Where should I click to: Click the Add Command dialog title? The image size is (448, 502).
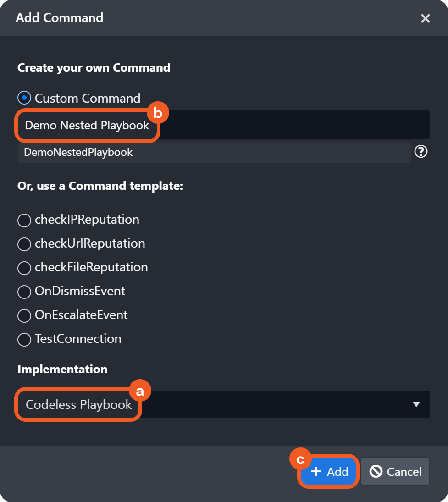tap(60, 18)
